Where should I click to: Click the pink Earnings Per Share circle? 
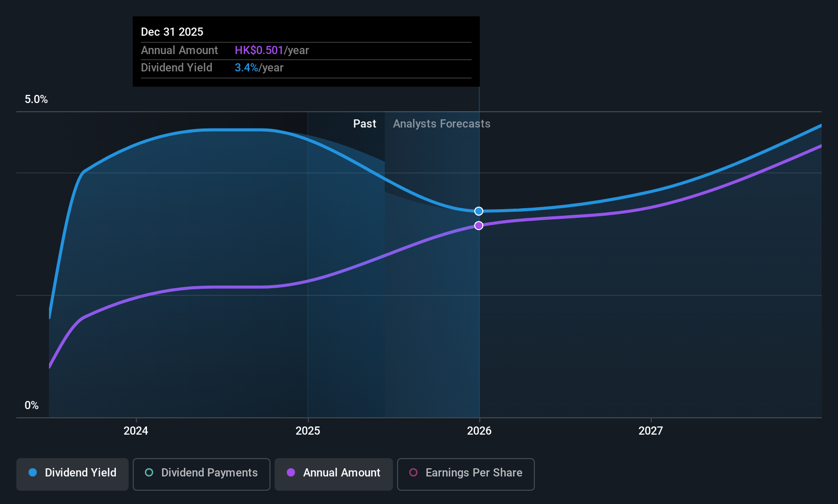click(413, 472)
